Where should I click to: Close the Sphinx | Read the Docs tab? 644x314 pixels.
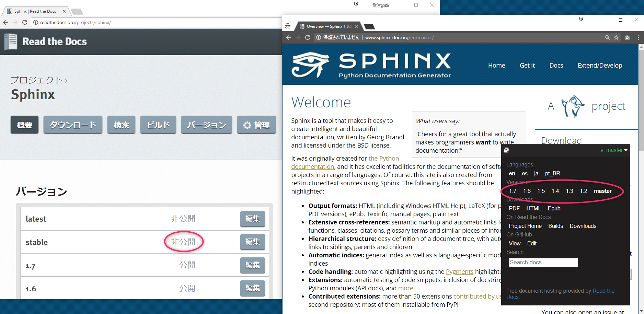pyautogui.click(x=64, y=11)
